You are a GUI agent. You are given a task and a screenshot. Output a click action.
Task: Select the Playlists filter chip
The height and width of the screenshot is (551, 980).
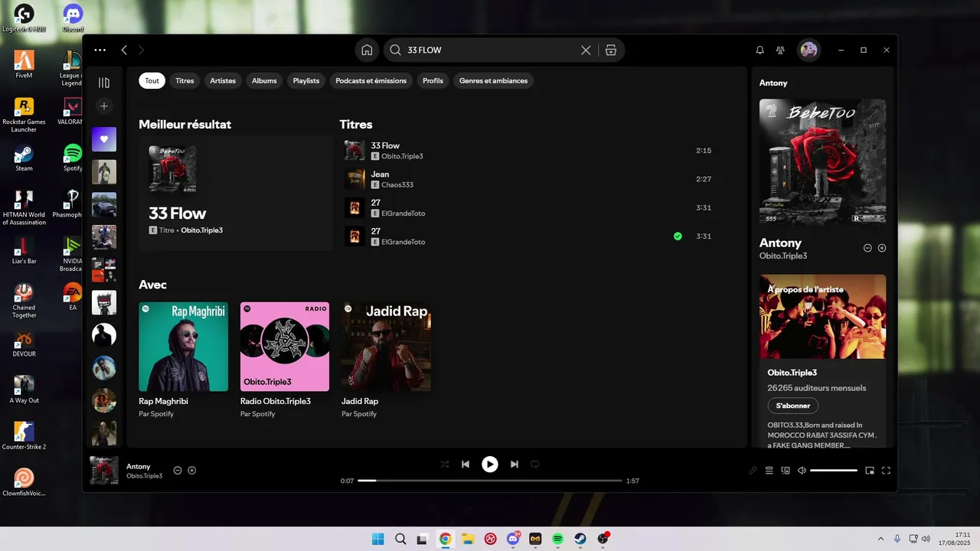point(306,80)
